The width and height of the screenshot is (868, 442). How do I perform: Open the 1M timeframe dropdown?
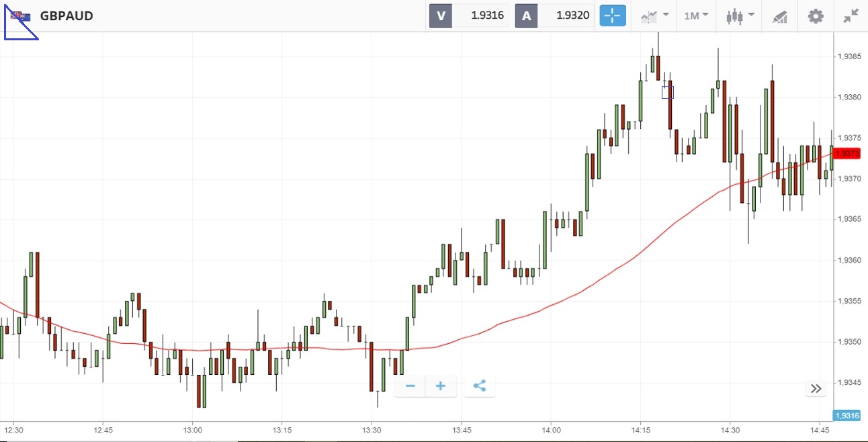[696, 15]
